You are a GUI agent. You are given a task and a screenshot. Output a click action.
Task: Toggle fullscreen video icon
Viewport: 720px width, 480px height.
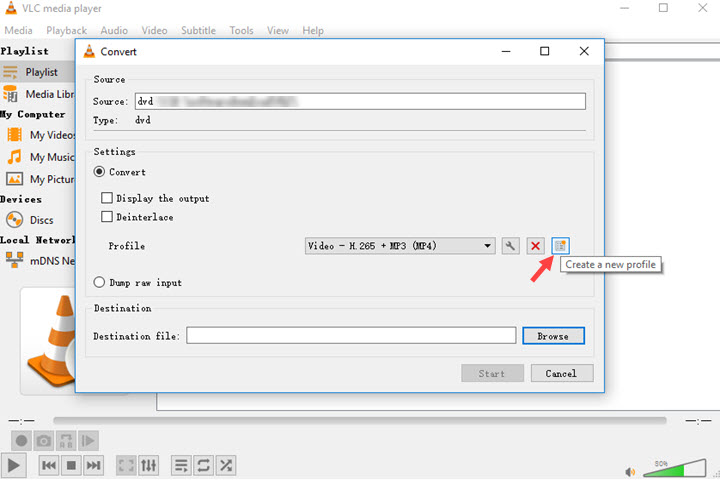coord(126,465)
